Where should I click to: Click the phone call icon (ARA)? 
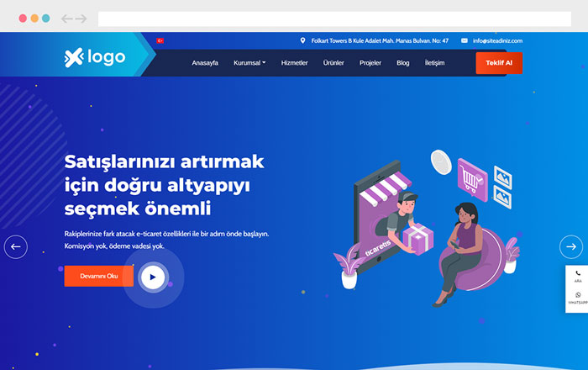click(x=578, y=276)
